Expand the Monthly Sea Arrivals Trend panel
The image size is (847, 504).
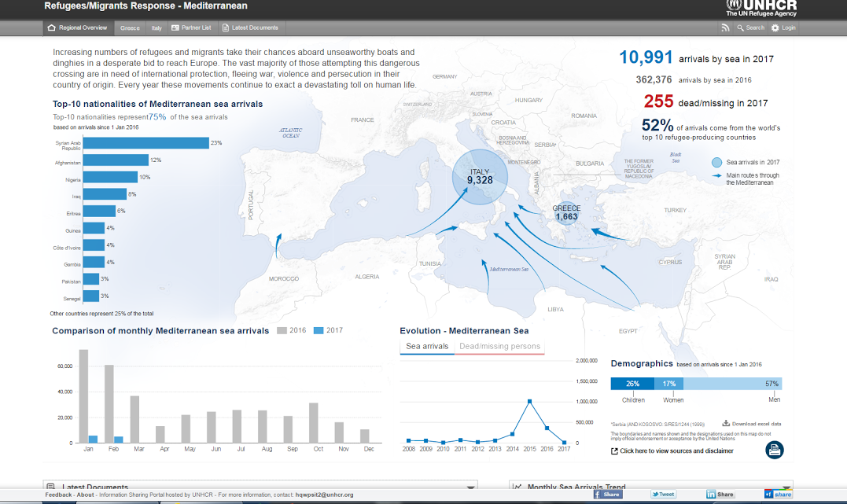pos(785,488)
